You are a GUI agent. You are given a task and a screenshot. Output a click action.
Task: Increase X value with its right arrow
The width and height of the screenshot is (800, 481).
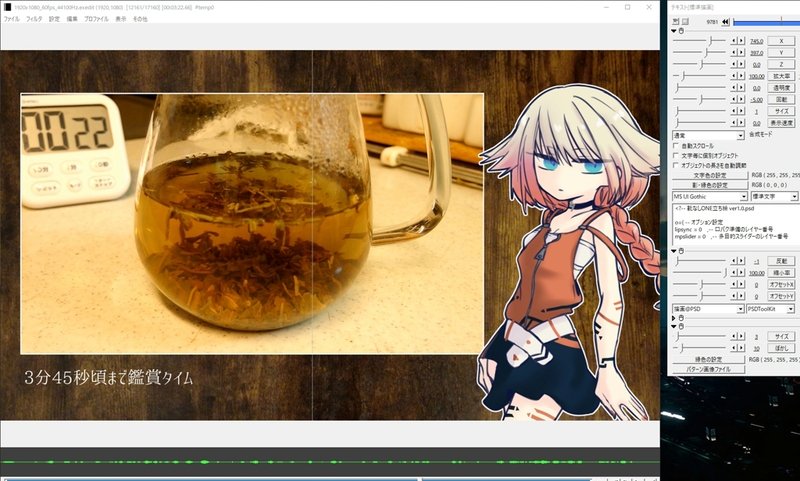[741, 41]
